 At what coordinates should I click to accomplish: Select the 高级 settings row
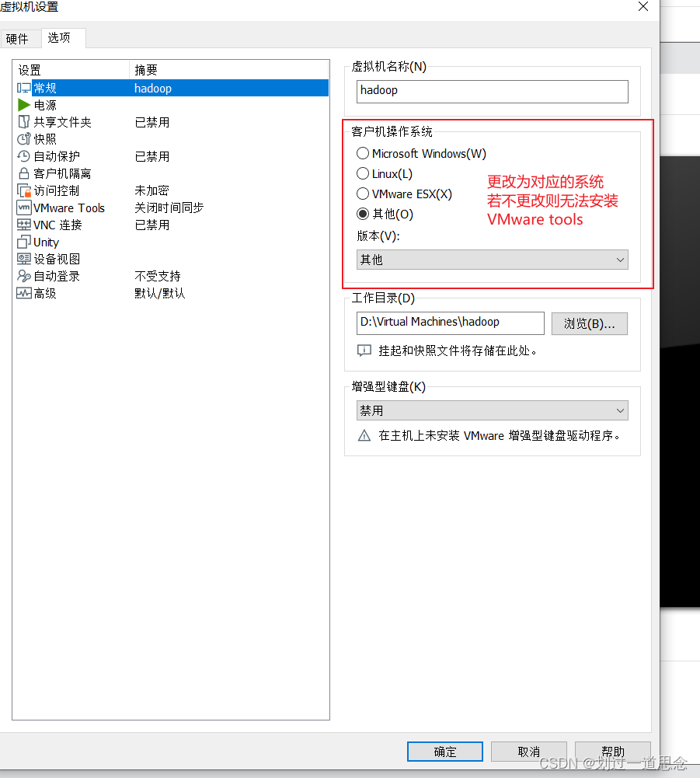[172, 293]
